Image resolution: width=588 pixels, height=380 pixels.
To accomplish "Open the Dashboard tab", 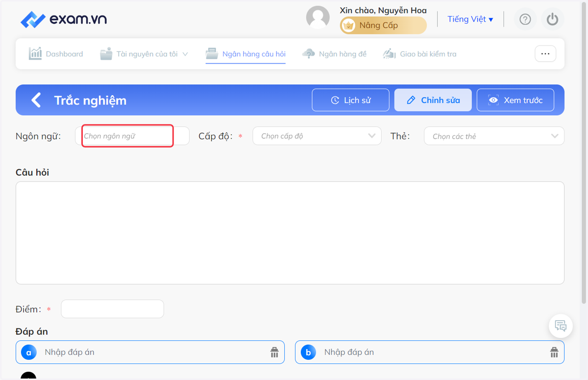I will coord(56,54).
